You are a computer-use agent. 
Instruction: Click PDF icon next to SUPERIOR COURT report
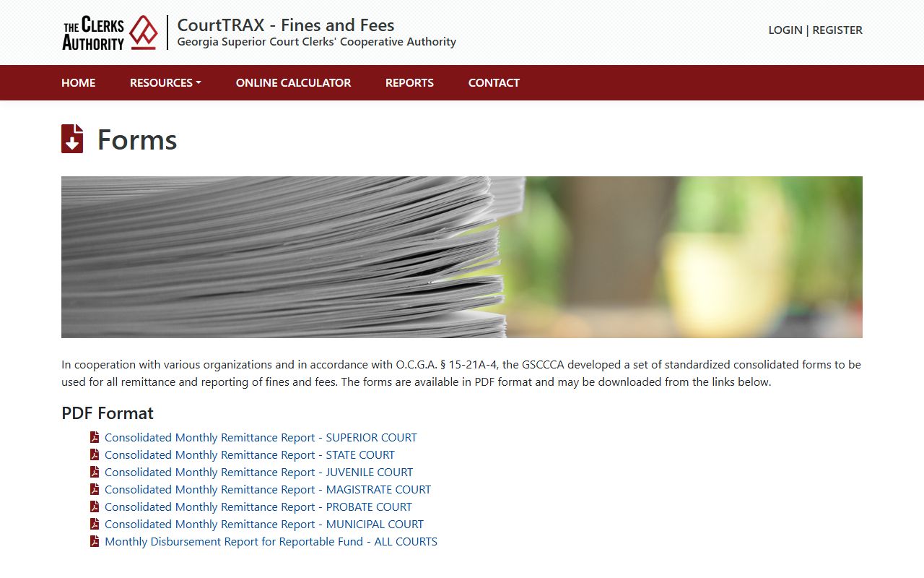[x=95, y=437]
